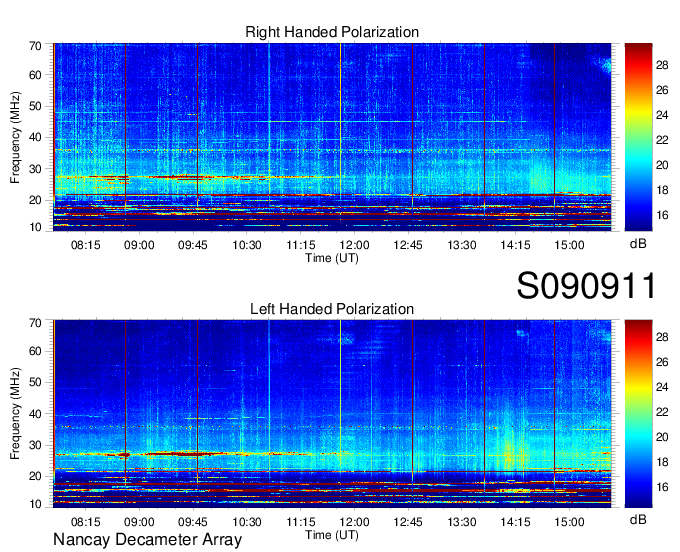The height and width of the screenshot is (552, 680).
Task: Click the 09:00 time tick under Left Handed plot
Action: (x=139, y=522)
